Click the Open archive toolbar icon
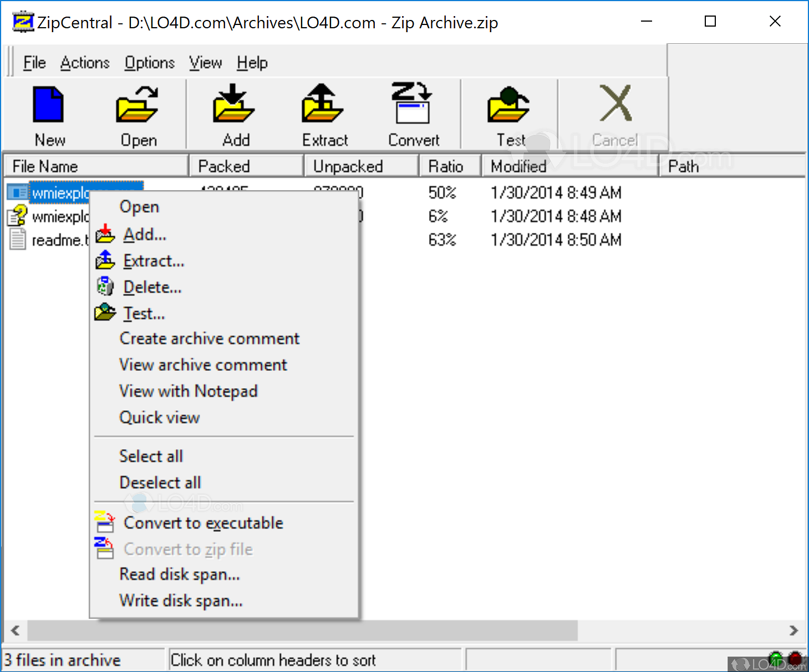The width and height of the screenshot is (809, 672). (x=138, y=104)
